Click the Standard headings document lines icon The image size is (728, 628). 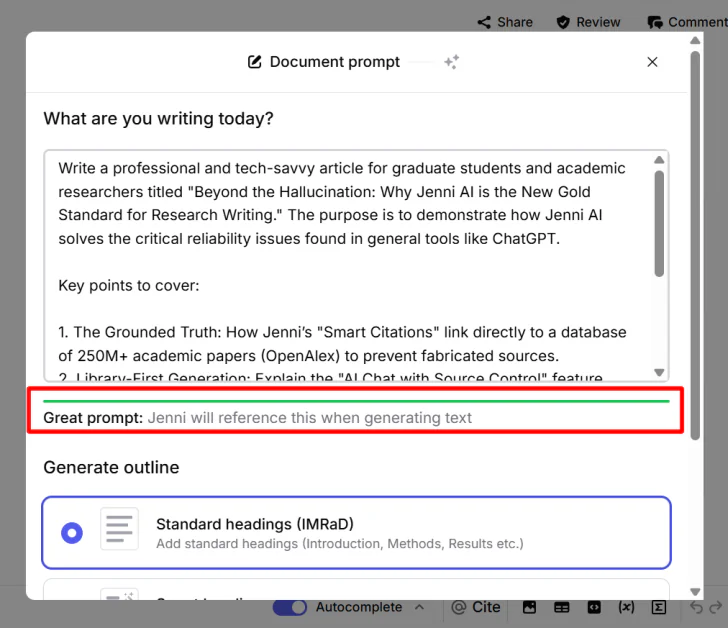click(119, 529)
